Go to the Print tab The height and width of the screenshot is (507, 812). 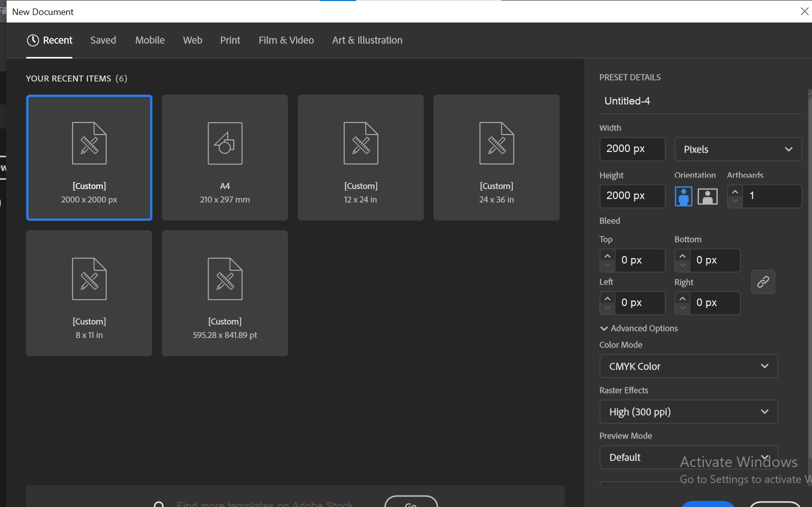[x=230, y=40]
